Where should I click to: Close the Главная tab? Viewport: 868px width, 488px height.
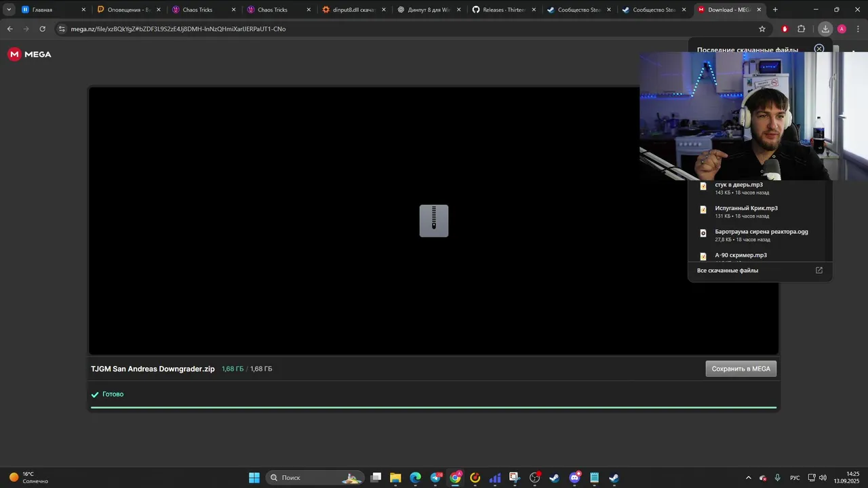[x=83, y=9]
